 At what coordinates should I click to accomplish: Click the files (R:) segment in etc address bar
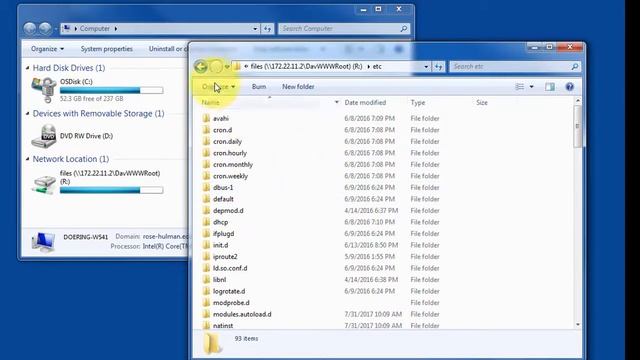[x=307, y=67]
